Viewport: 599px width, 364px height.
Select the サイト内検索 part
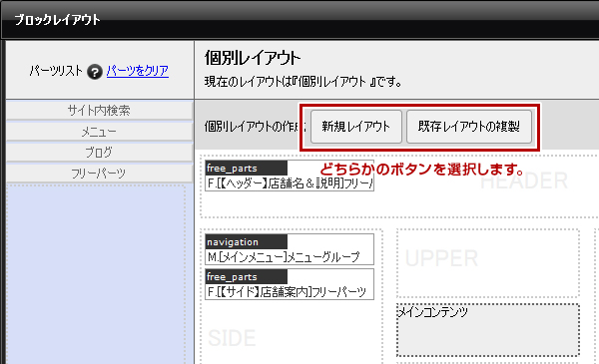pos(99,111)
